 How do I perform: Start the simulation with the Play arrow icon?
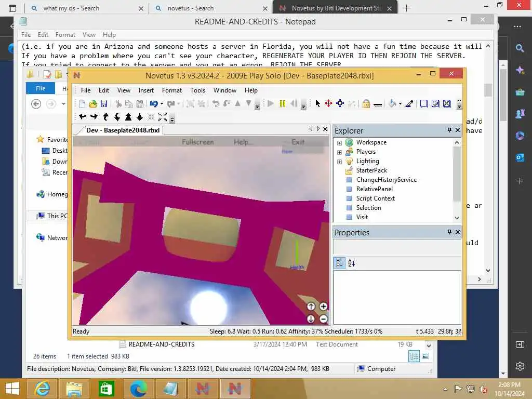[x=270, y=103]
